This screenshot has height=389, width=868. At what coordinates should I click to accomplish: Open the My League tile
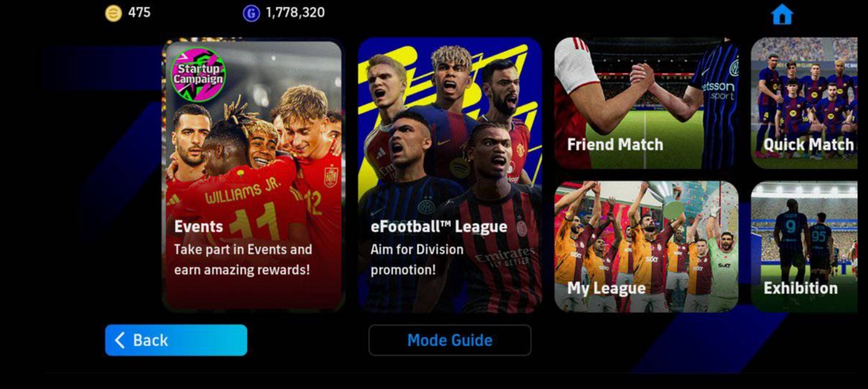point(646,247)
